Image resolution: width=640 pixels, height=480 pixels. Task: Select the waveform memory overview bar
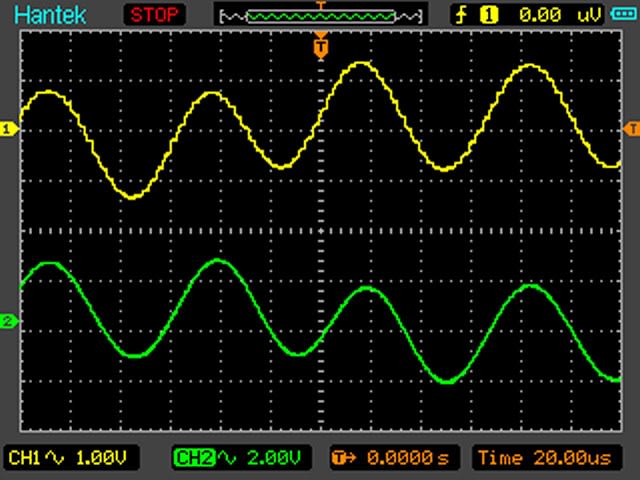point(321,16)
